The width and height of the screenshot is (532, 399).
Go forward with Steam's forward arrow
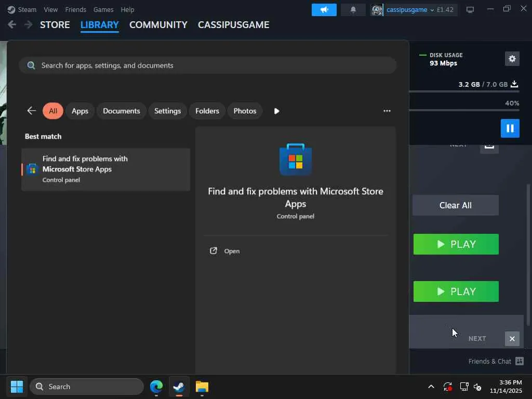click(28, 24)
